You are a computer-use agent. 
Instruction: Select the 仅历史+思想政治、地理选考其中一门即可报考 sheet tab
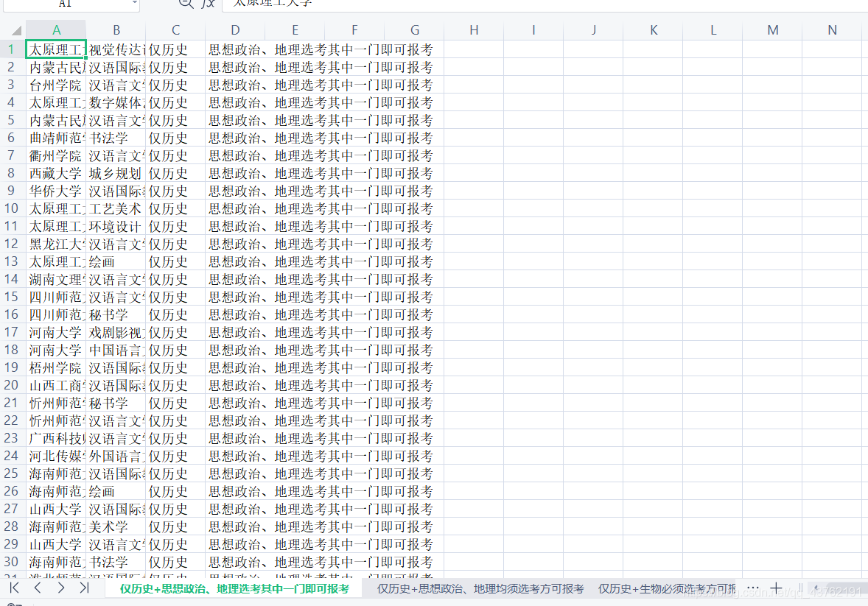click(x=235, y=589)
